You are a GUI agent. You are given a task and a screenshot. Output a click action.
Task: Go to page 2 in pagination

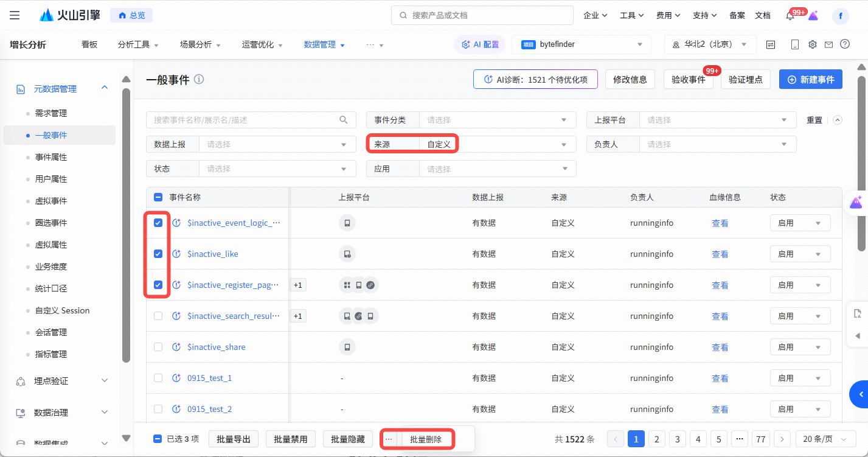tap(656, 439)
